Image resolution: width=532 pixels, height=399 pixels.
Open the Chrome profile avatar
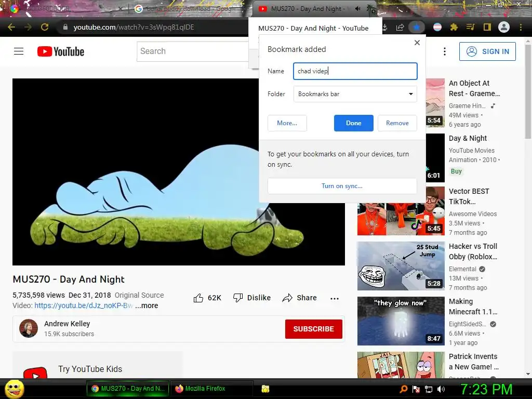coord(504,27)
